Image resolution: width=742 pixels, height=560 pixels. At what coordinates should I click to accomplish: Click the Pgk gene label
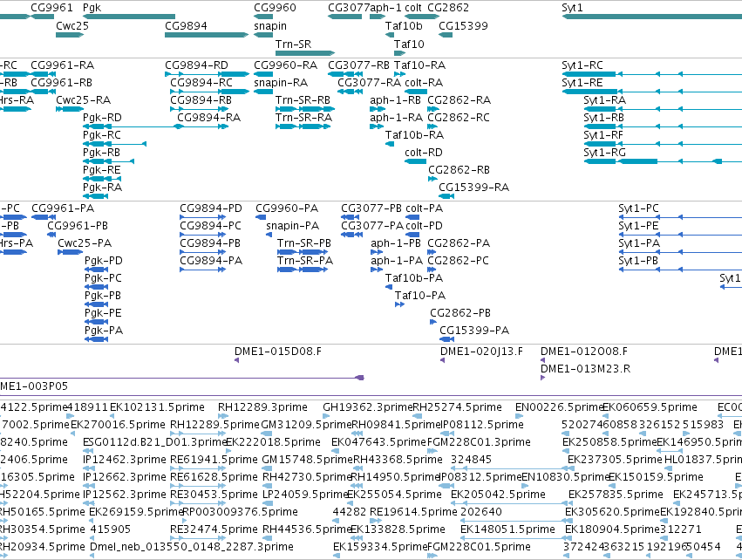coord(92,8)
